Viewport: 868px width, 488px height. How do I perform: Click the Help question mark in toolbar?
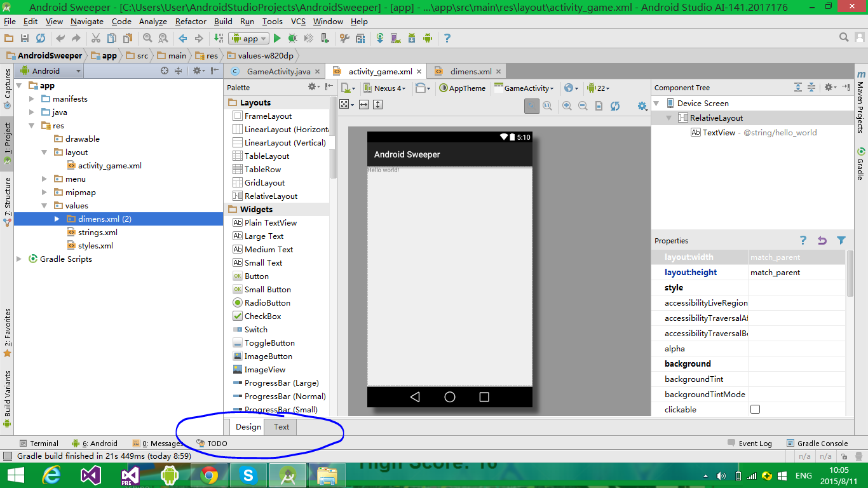click(x=447, y=39)
